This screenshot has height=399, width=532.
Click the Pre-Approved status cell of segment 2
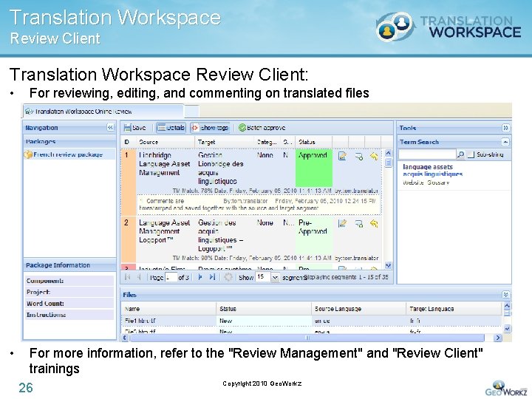314,236
